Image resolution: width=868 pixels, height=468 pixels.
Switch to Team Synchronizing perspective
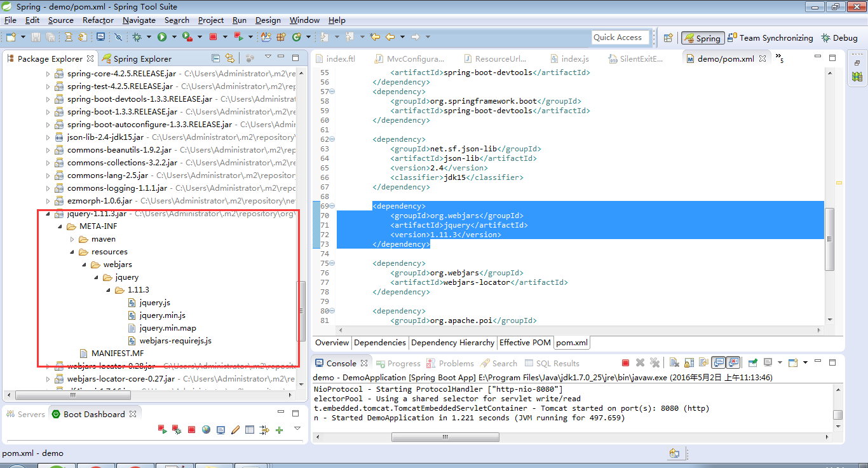tap(770, 38)
